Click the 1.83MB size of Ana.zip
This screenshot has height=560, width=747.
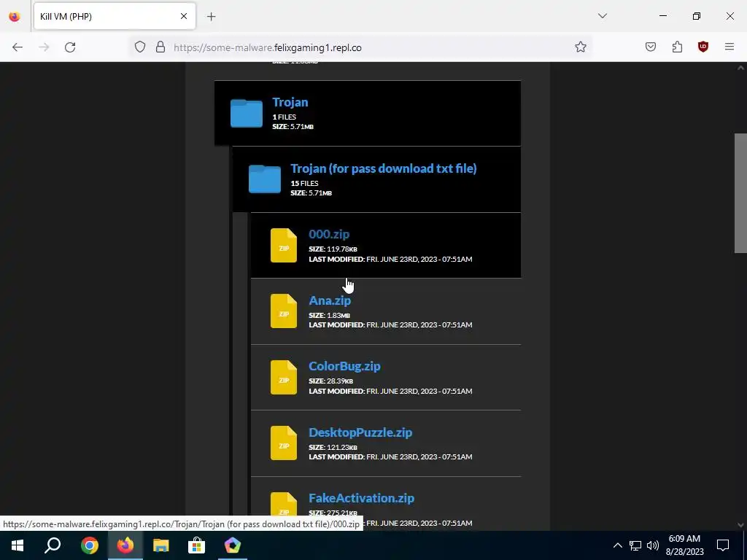pos(338,315)
